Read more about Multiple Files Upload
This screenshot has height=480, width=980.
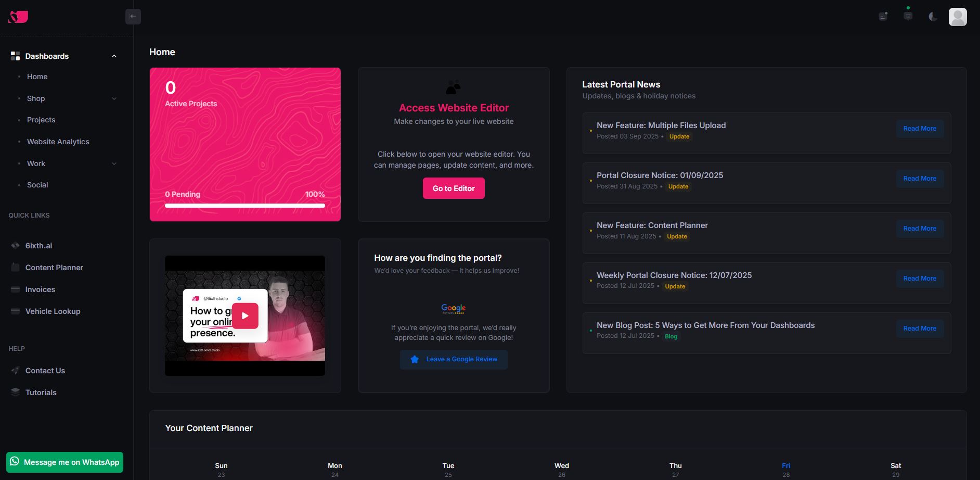click(x=919, y=129)
